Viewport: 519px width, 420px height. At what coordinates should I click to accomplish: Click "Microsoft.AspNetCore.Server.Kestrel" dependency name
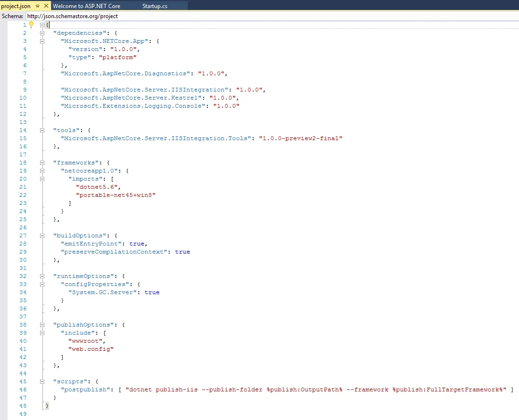[131, 98]
